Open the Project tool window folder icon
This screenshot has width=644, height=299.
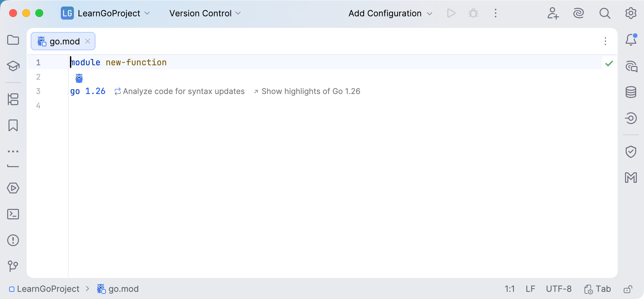tap(13, 40)
